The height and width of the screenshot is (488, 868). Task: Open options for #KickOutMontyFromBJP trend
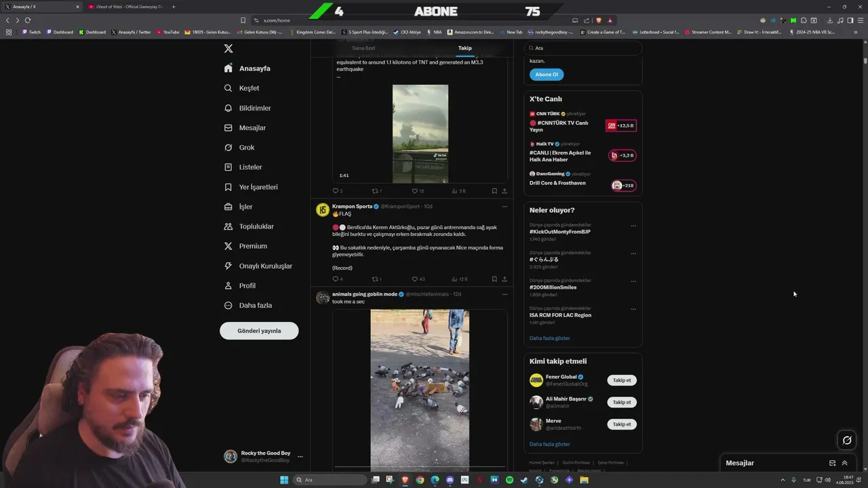pyautogui.click(x=633, y=226)
